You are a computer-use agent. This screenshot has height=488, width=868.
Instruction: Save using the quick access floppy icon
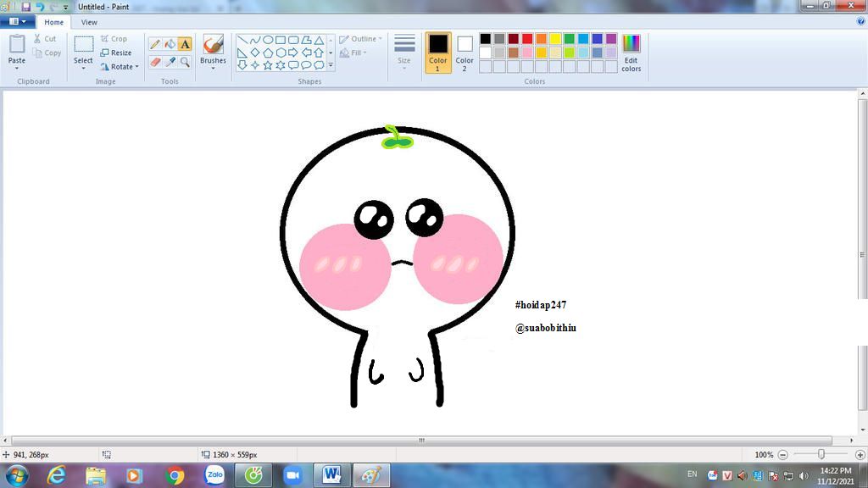pos(26,7)
